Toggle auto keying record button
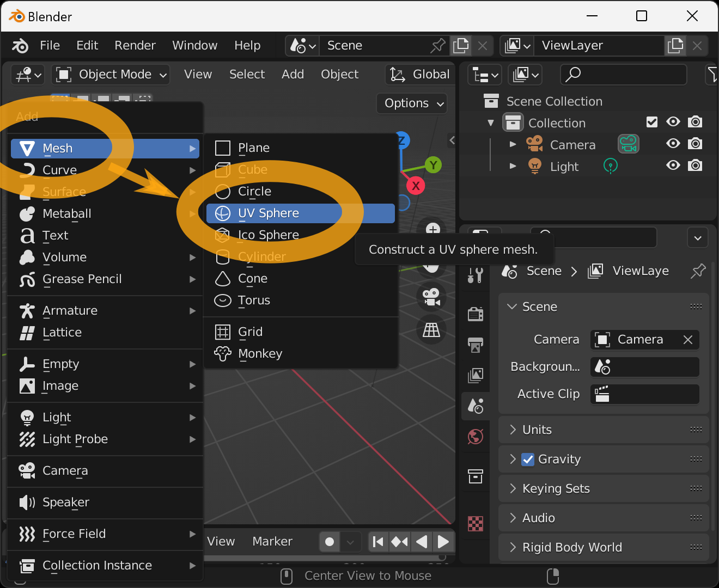The image size is (719, 588). [330, 542]
